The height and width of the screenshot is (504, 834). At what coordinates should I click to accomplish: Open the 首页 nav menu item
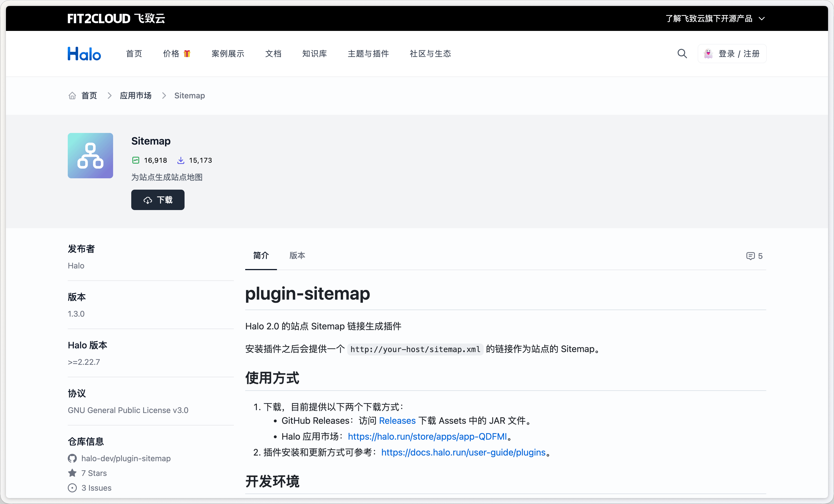(x=134, y=54)
